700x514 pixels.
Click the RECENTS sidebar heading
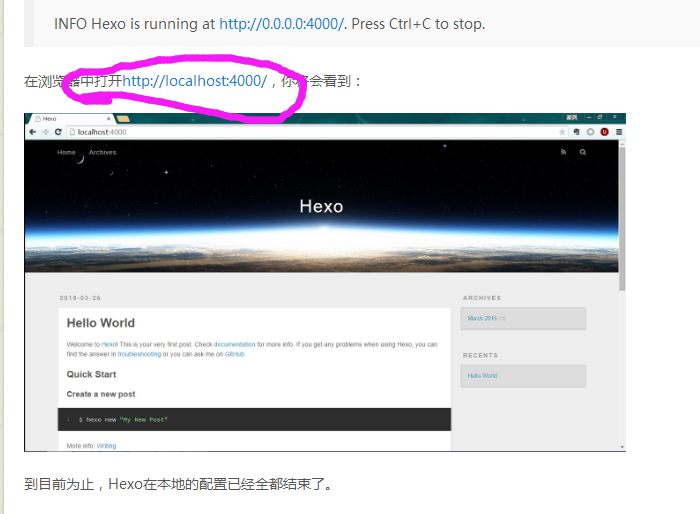(x=480, y=355)
